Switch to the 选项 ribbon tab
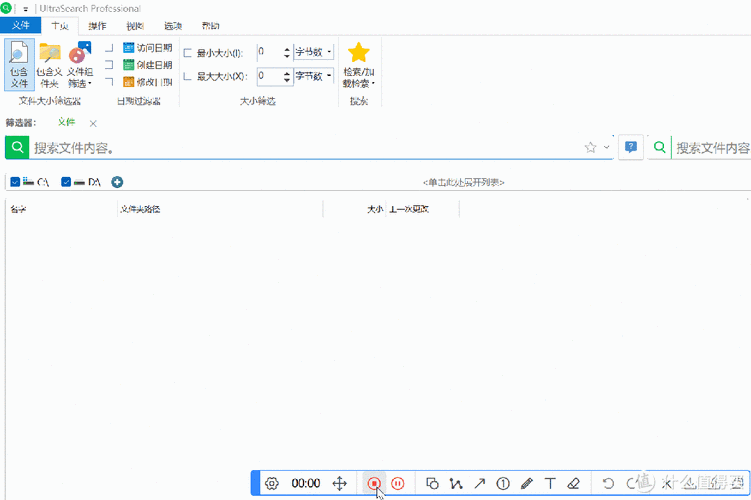This screenshot has width=751, height=500. [173, 26]
